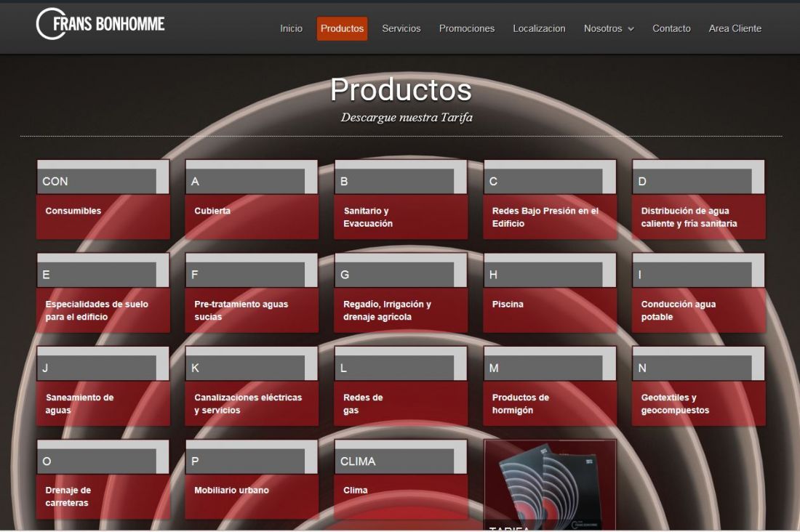Choose Canalizaciones eléctricas y servicios

[x=252, y=386]
